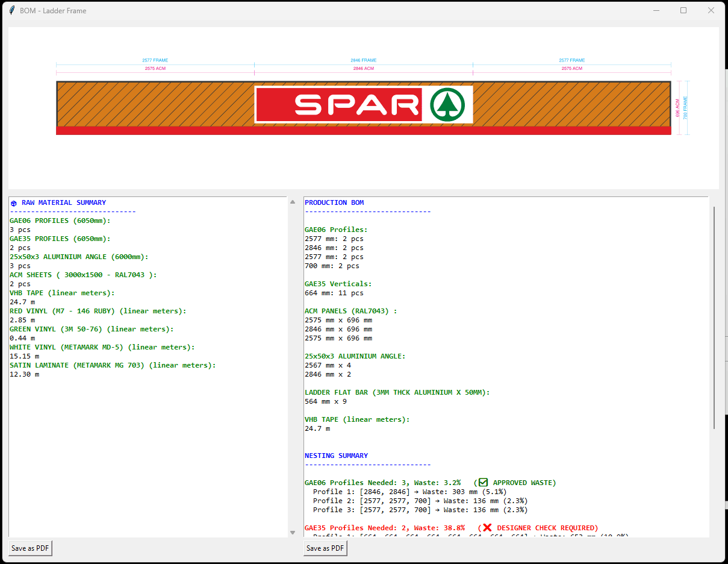The height and width of the screenshot is (564, 728).
Task: Click the Save as PDF button under Production BOM
Action: click(x=325, y=548)
